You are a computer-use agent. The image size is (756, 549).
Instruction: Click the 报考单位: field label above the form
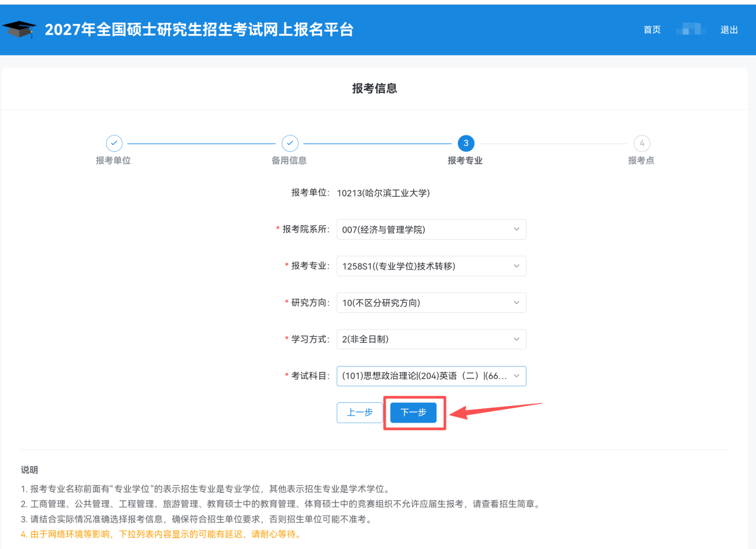(310, 193)
